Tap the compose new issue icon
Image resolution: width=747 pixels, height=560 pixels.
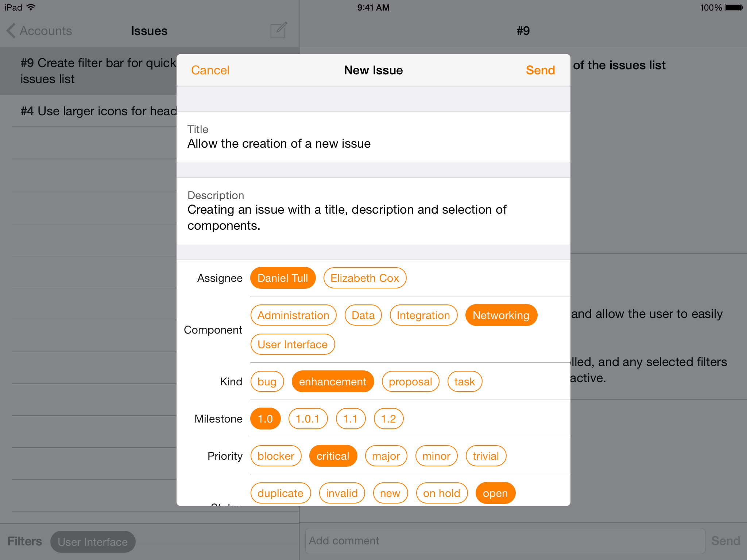coord(279,31)
